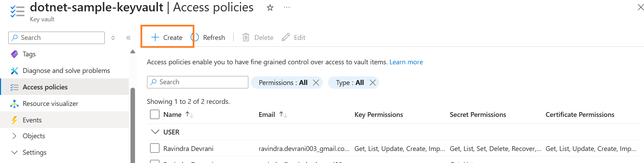Select the Ravindra Devrani row checkbox
Screen dimensions: 644x163
tap(155, 148)
